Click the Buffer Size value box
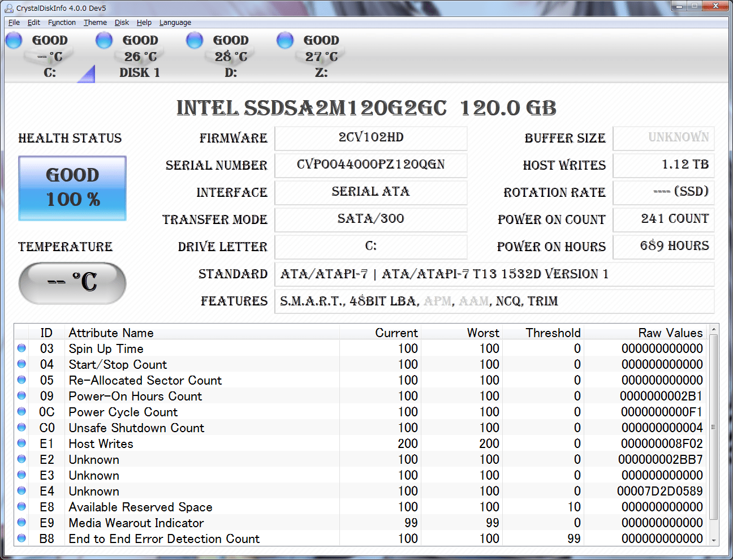The image size is (733, 560). click(x=663, y=138)
